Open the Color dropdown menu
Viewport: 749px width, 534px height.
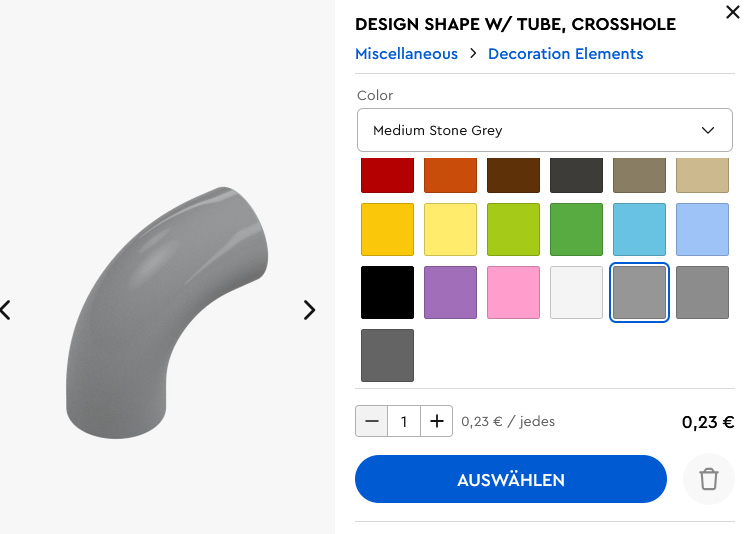545,130
